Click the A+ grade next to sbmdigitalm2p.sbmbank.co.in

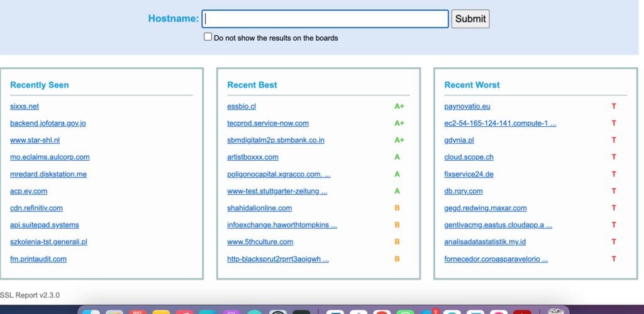point(399,140)
